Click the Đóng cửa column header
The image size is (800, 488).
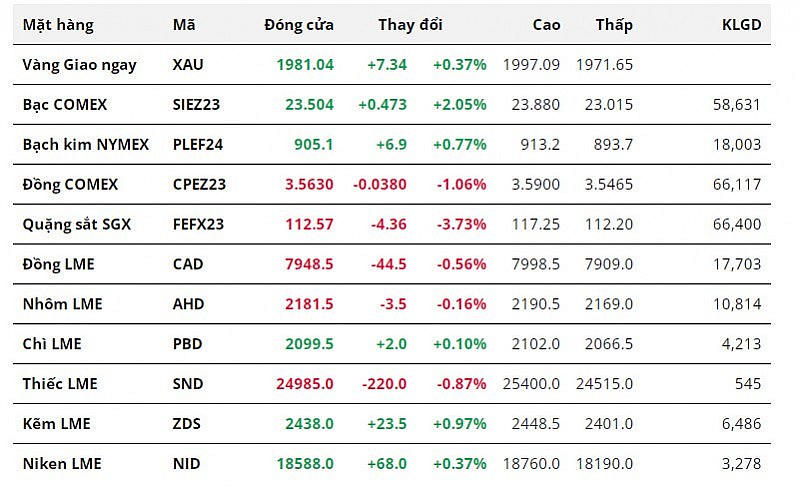(299, 25)
